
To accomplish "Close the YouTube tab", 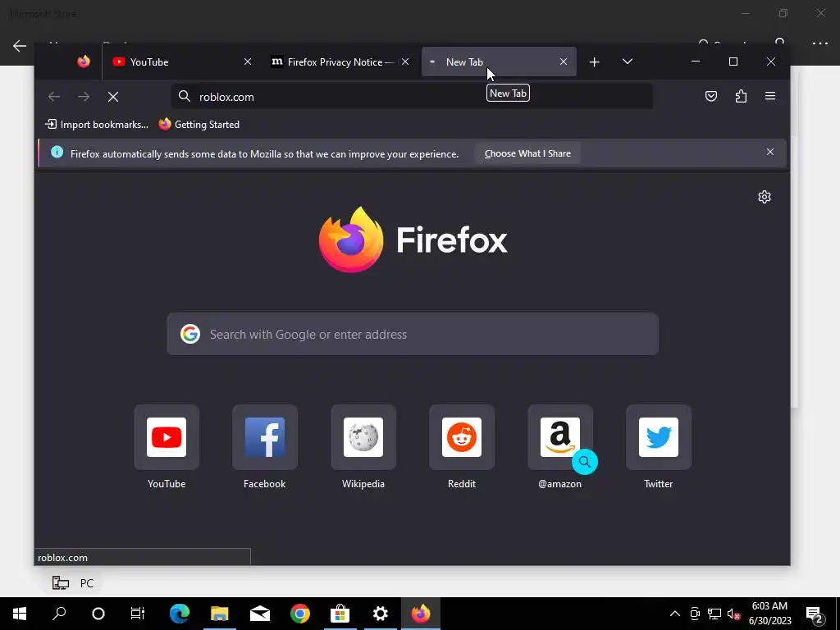I will (x=248, y=62).
